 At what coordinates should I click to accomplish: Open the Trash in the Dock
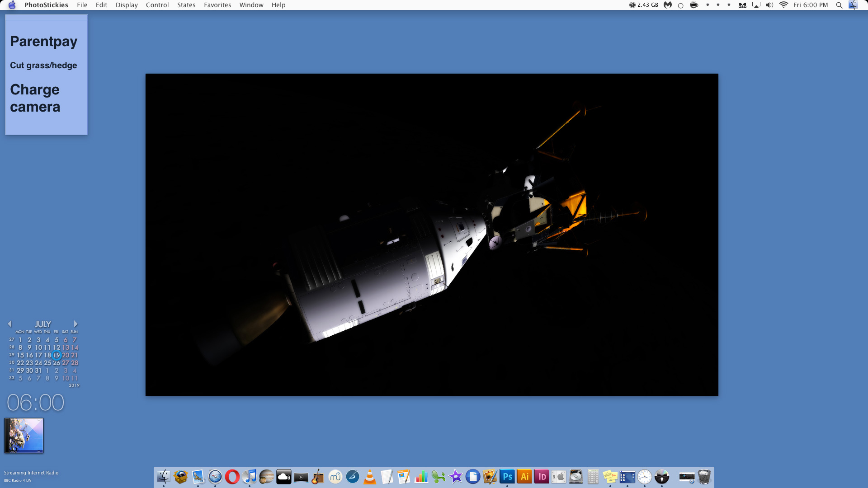tap(704, 477)
